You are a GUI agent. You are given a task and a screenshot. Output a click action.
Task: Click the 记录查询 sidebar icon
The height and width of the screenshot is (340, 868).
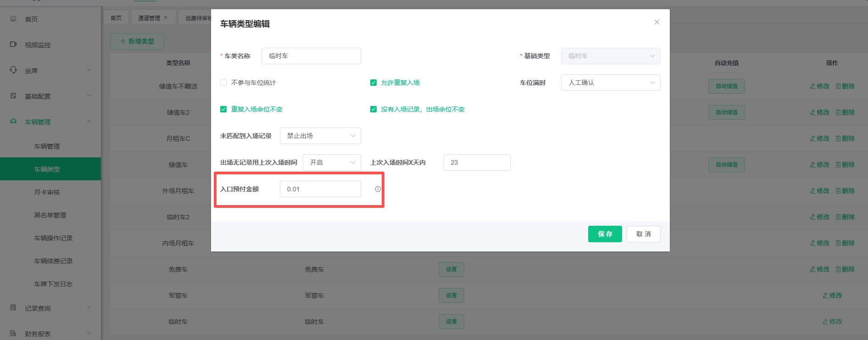pos(13,308)
